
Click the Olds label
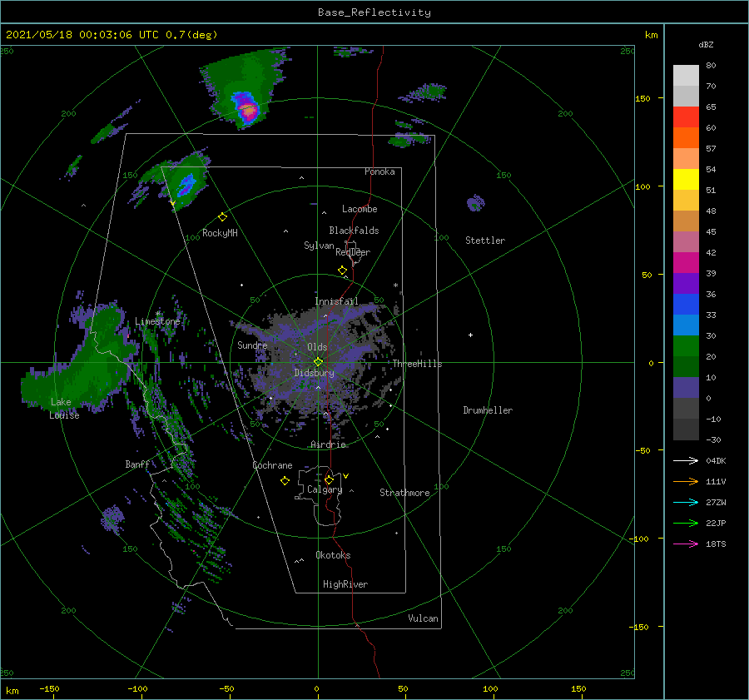pyautogui.click(x=317, y=347)
